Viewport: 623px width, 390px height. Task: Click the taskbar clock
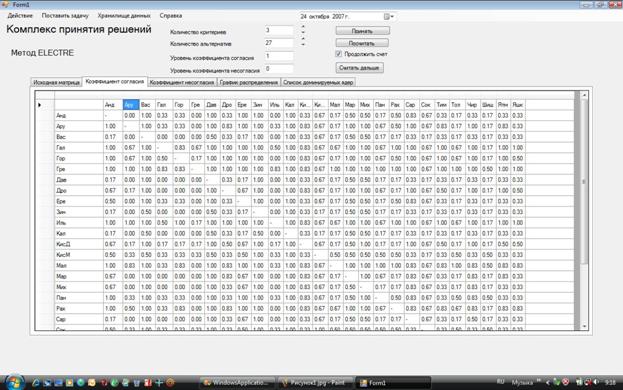610,382
